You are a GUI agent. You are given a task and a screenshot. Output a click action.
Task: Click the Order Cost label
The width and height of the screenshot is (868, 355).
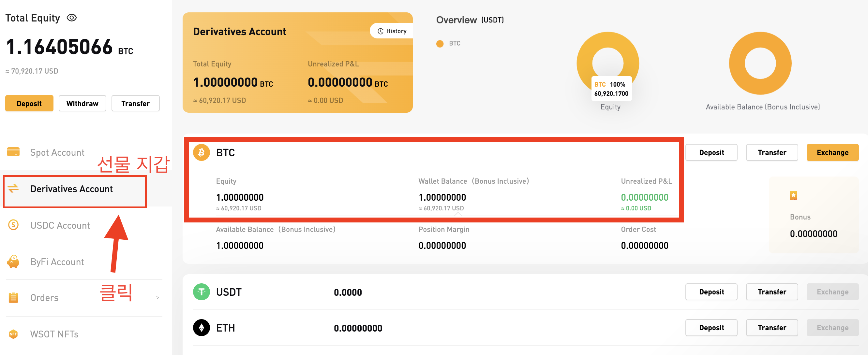point(638,230)
